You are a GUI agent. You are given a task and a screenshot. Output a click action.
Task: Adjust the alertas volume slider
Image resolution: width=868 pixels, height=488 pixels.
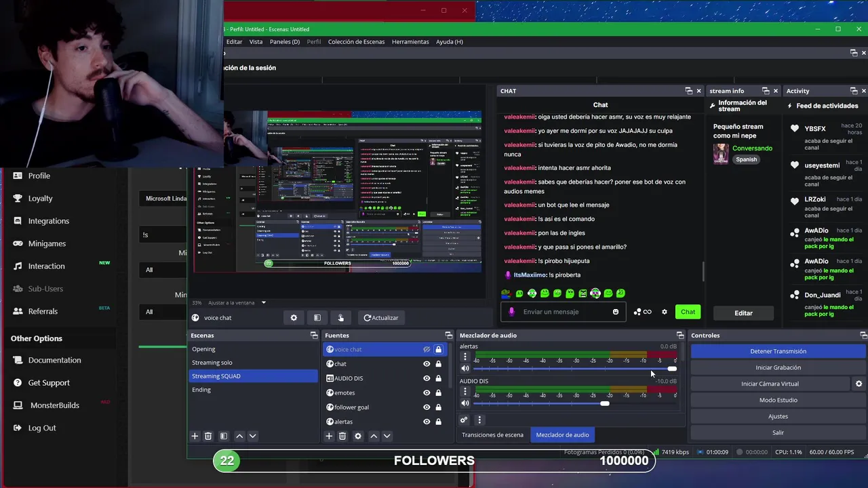point(575,369)
